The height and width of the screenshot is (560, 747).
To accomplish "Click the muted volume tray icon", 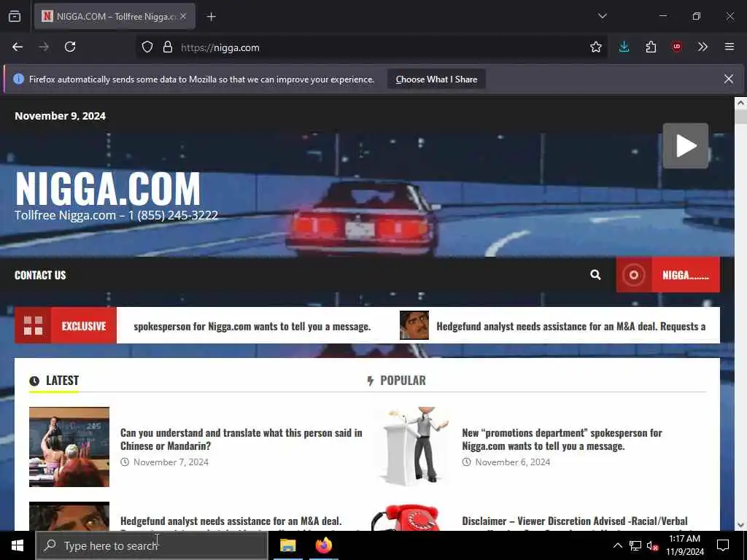I will [652, 545].
